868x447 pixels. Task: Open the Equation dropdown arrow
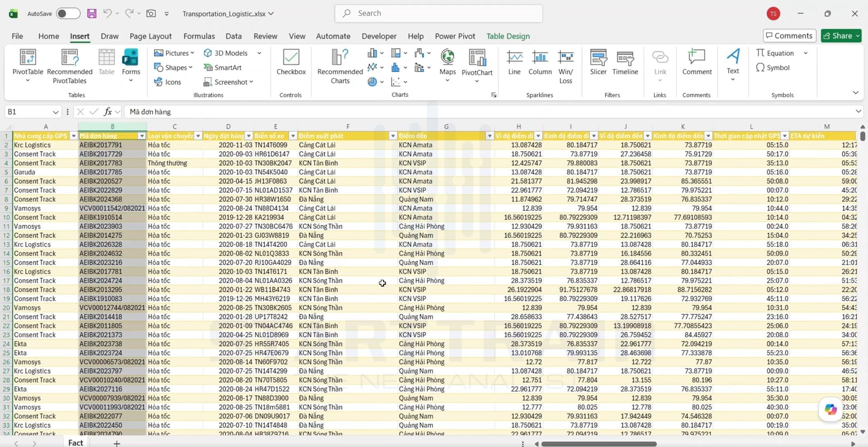tap(806, 53)
